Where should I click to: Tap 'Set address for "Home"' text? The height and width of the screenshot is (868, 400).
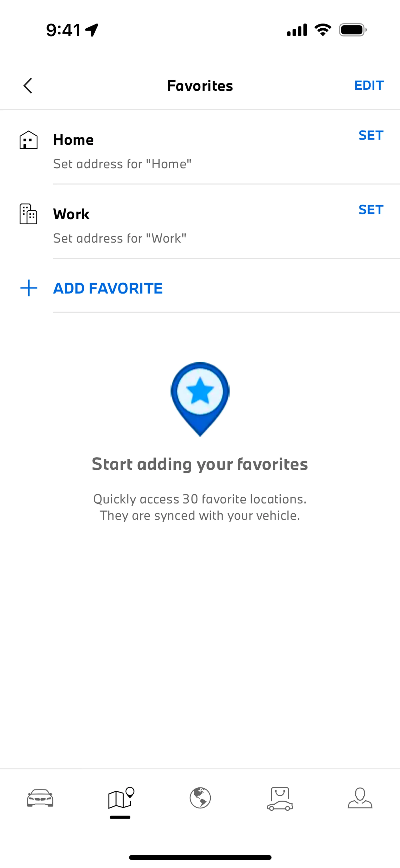122,164
